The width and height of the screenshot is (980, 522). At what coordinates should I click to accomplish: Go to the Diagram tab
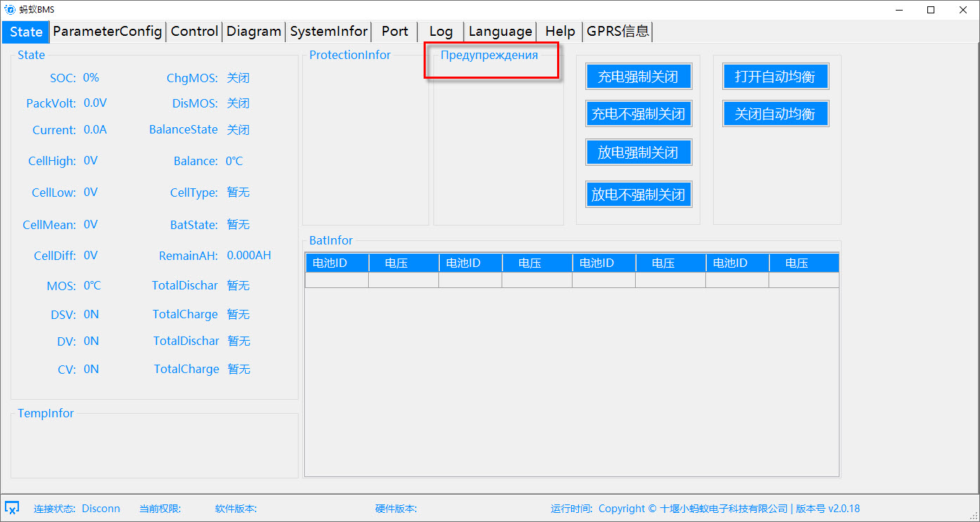click(254, 32)
